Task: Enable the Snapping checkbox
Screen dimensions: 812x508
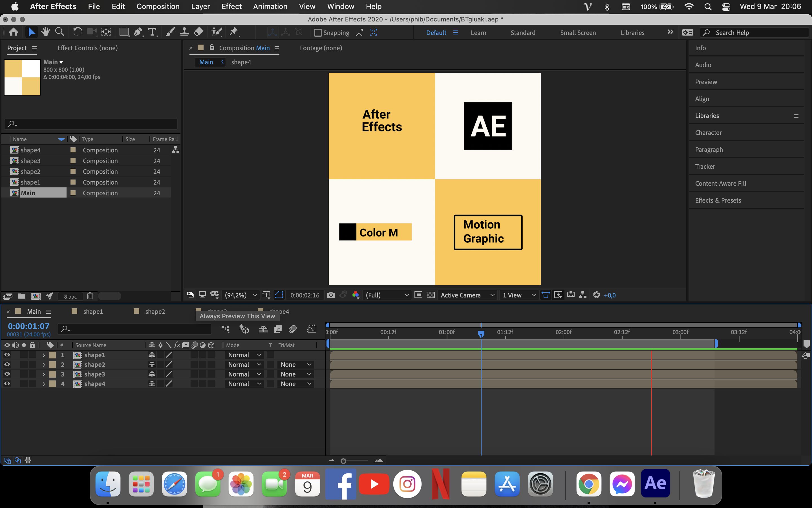Action: 318,32
